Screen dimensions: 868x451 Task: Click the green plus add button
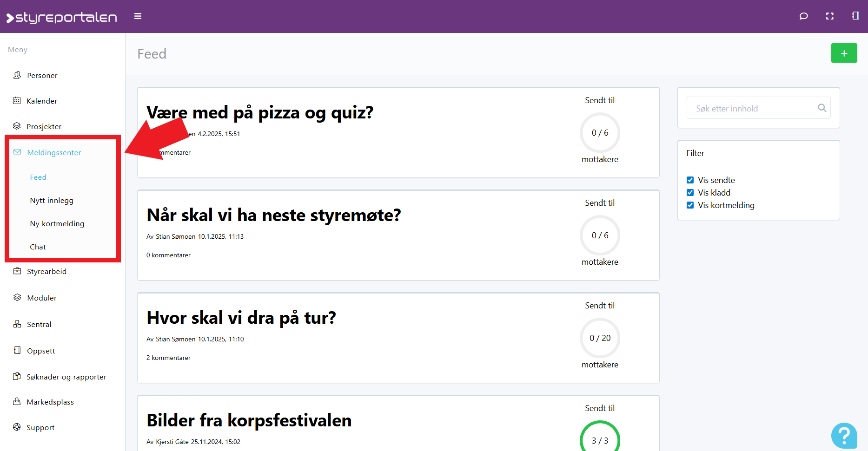point(844,53)
